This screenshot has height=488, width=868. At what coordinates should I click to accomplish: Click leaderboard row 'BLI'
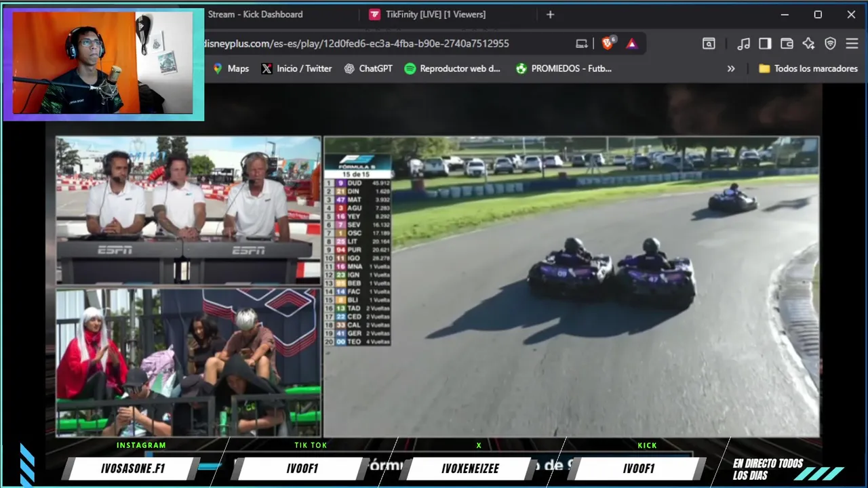(357, 300)
